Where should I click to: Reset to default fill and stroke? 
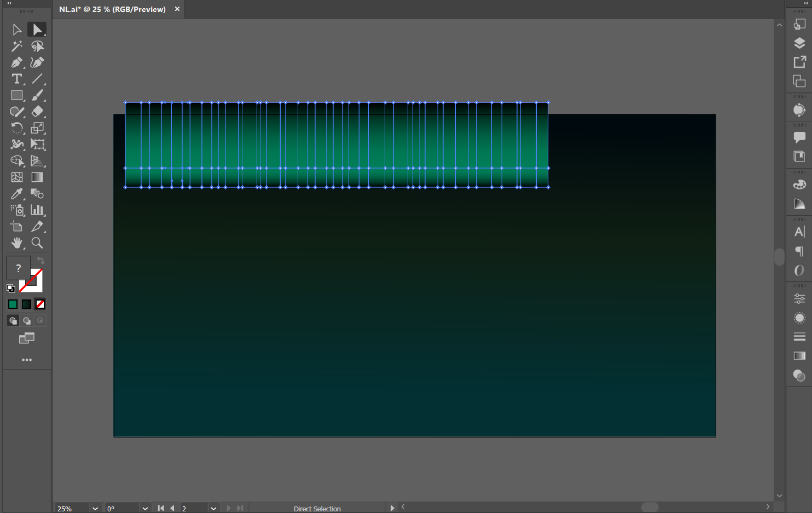(10, 288)
